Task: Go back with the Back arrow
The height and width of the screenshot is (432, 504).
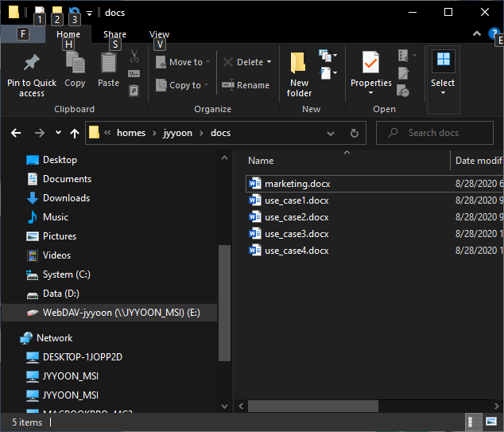Action: tap(16, 133)
